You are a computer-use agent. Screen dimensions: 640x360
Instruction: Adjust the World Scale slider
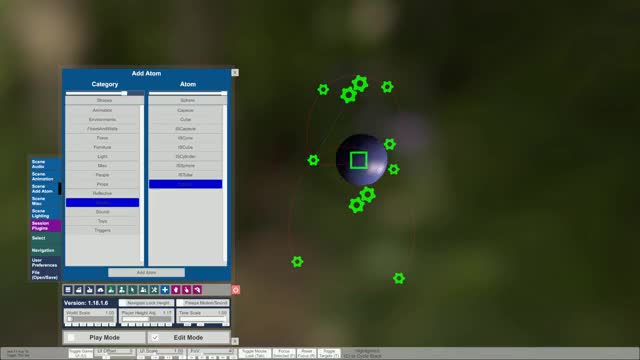90,319
